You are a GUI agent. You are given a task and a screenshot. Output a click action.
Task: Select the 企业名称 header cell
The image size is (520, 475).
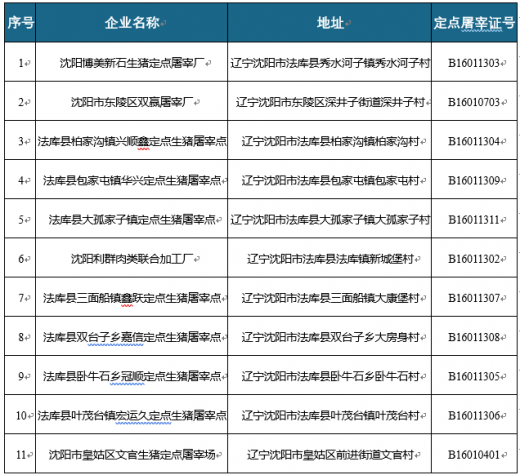(132, 23)
